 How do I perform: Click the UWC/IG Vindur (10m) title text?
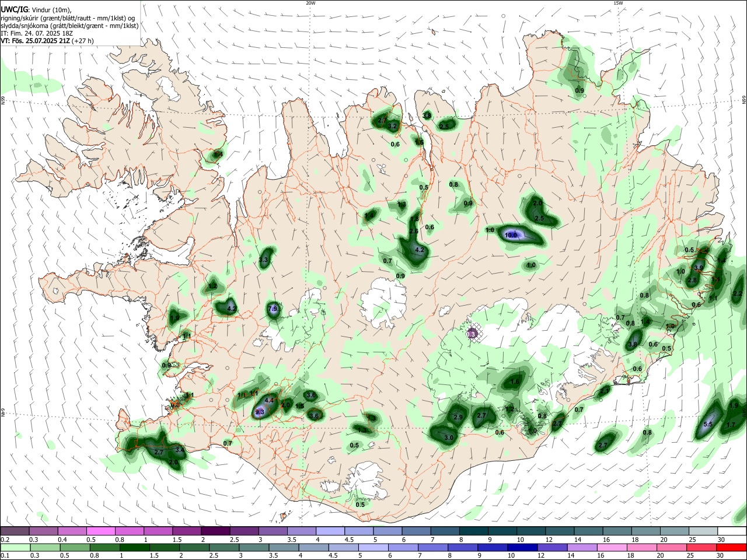click(36, 9)
